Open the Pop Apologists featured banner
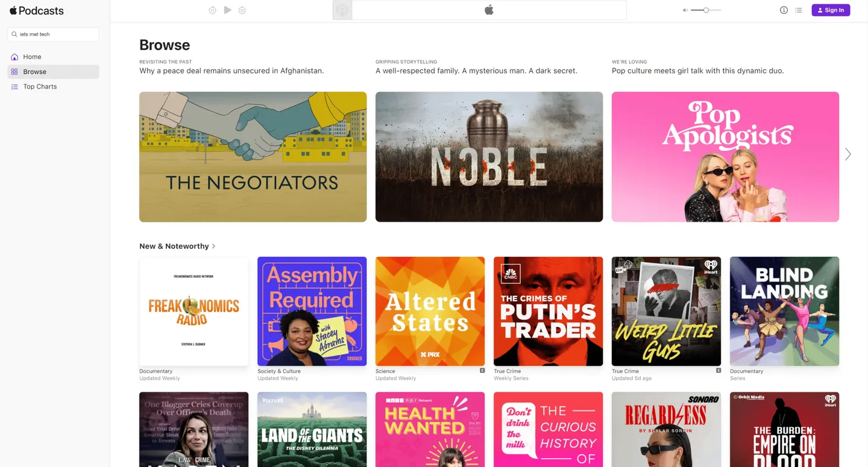868x467 pixels. (725, 157)
